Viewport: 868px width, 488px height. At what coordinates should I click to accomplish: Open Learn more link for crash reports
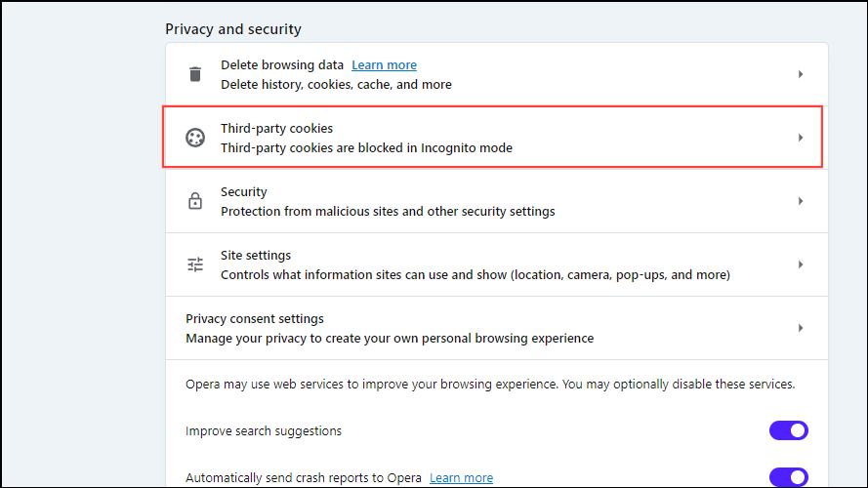coord(461,478)
